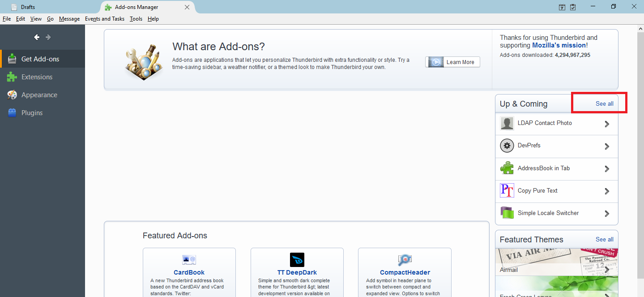Click the CompactHeader add-on icon
The width and height of the screenshot is (644, 297).
pyautogui.click(x=405, y=260)
